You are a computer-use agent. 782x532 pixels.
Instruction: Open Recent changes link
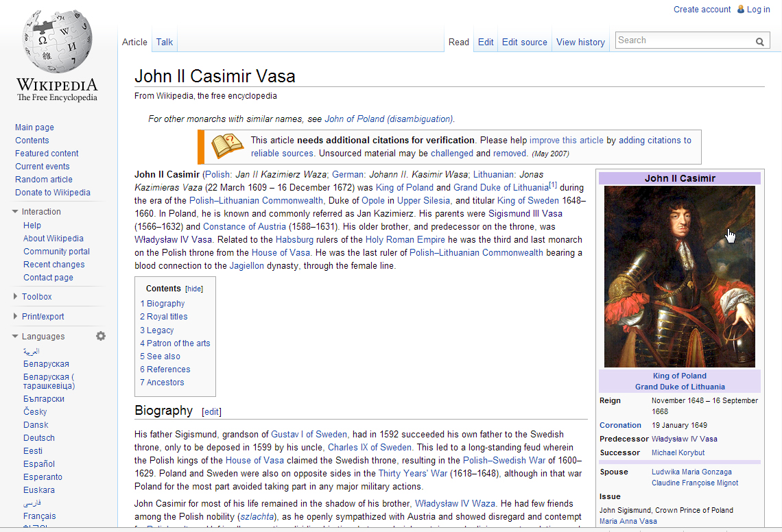click(x=54, y=264)
